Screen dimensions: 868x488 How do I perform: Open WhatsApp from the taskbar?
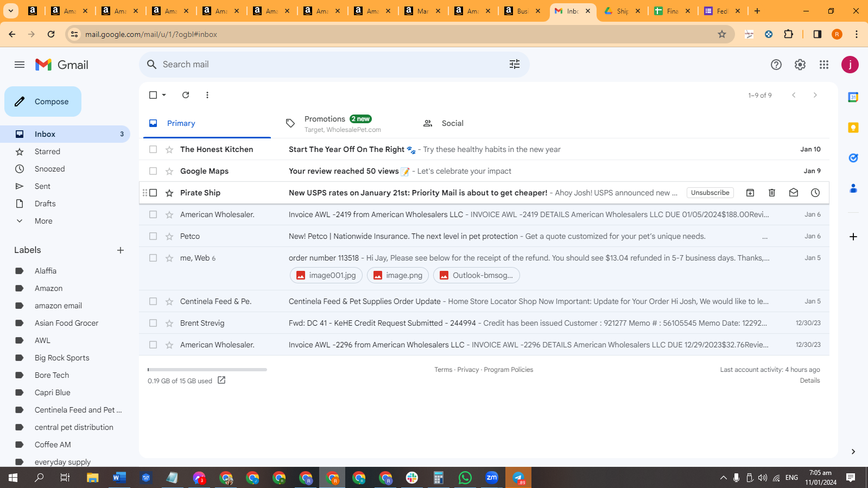pos(465,478)
